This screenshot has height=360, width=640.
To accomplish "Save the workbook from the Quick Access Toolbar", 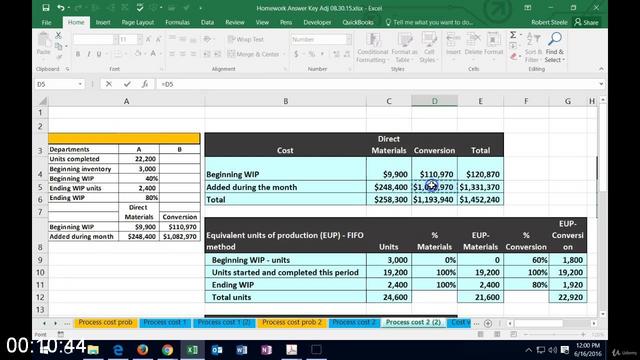I will coord(46,8).
